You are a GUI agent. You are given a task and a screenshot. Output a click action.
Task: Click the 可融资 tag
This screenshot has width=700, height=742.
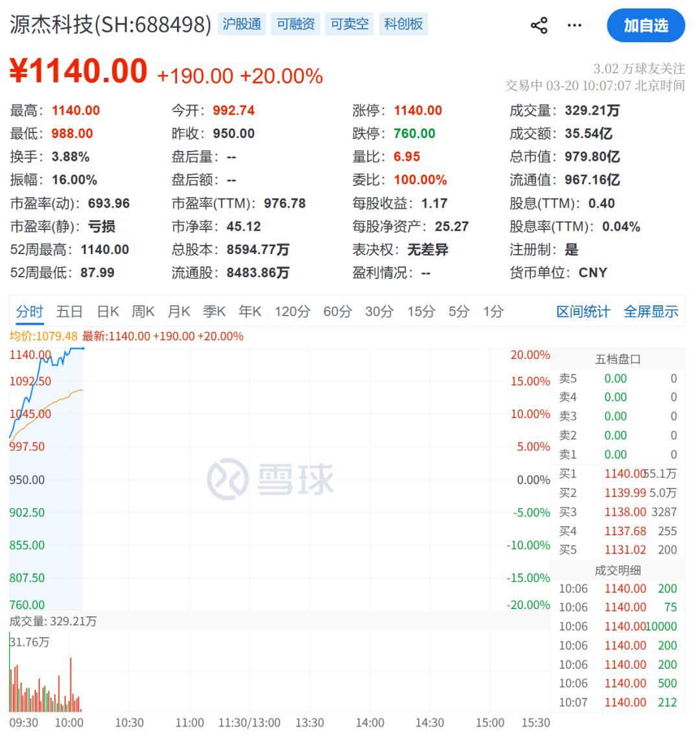296,24
